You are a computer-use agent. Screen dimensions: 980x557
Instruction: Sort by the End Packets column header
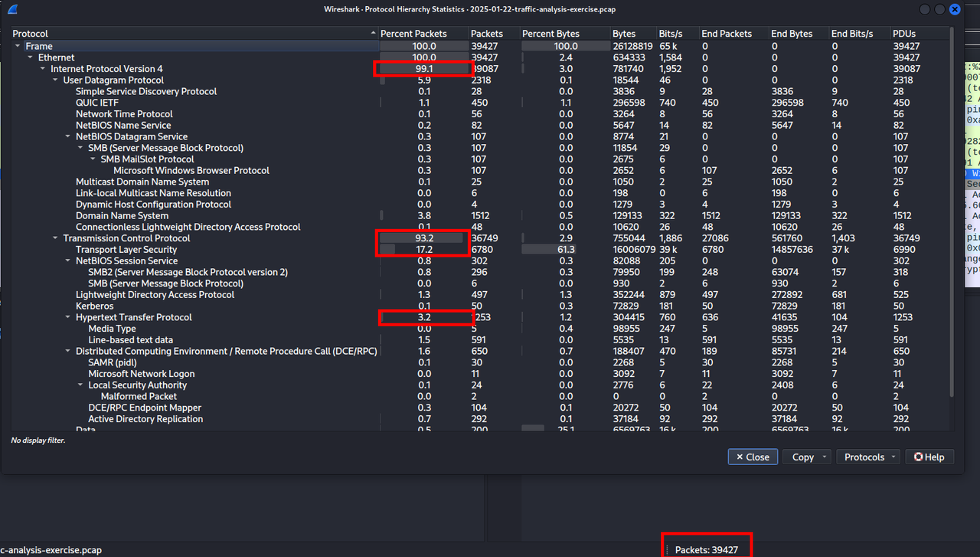(x=733, y=34)
